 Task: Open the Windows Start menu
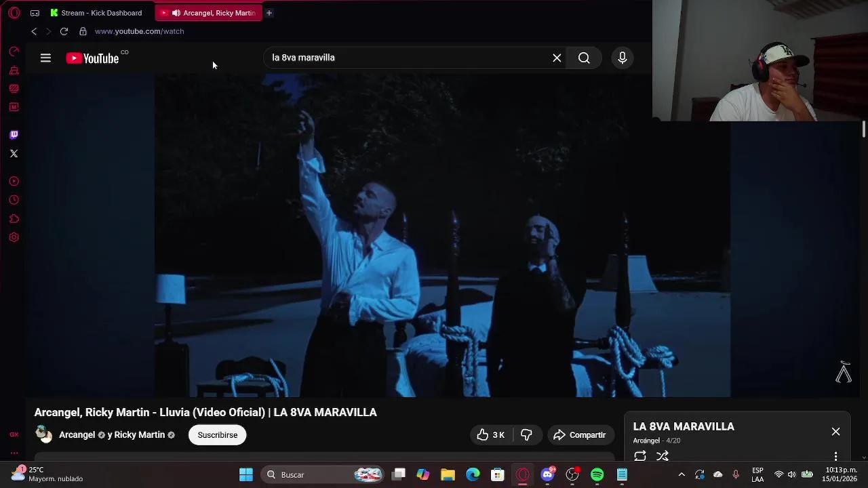245,474
